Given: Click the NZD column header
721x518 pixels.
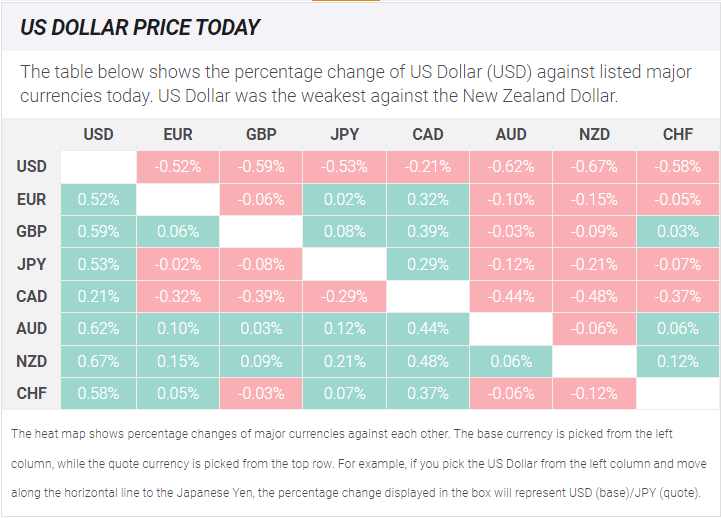Looking at the screenshot, I should [x=594, y=134].
